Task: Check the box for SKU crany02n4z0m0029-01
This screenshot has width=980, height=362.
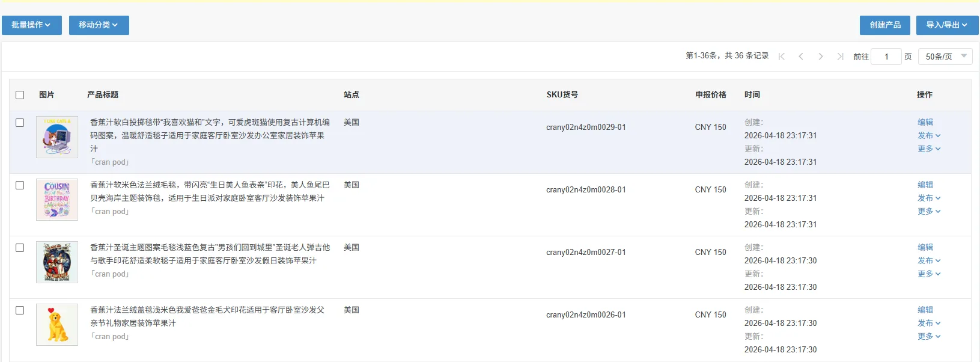Action: [20, 123]
